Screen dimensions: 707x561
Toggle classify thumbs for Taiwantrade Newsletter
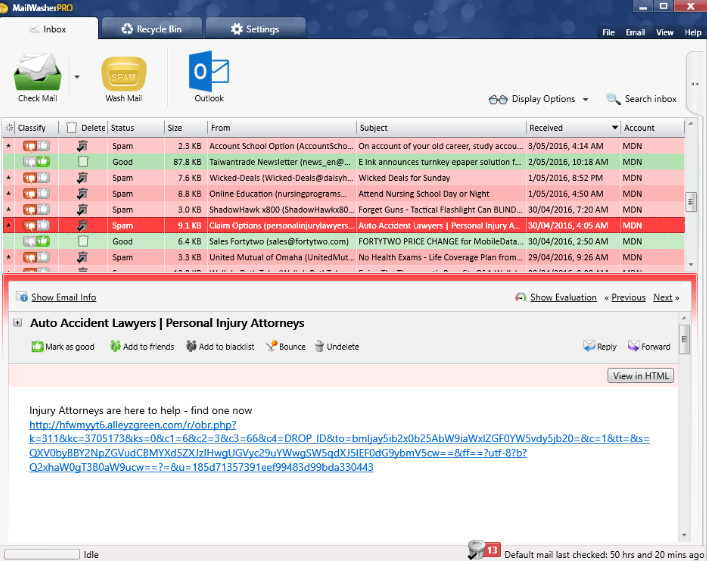(37, 161)
